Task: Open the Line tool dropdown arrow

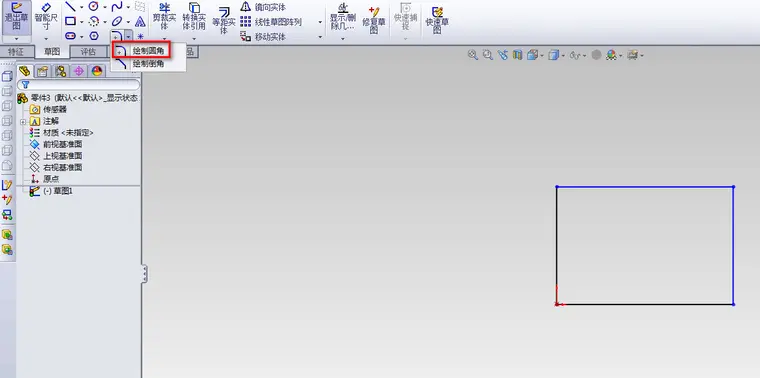Action: 81,7
